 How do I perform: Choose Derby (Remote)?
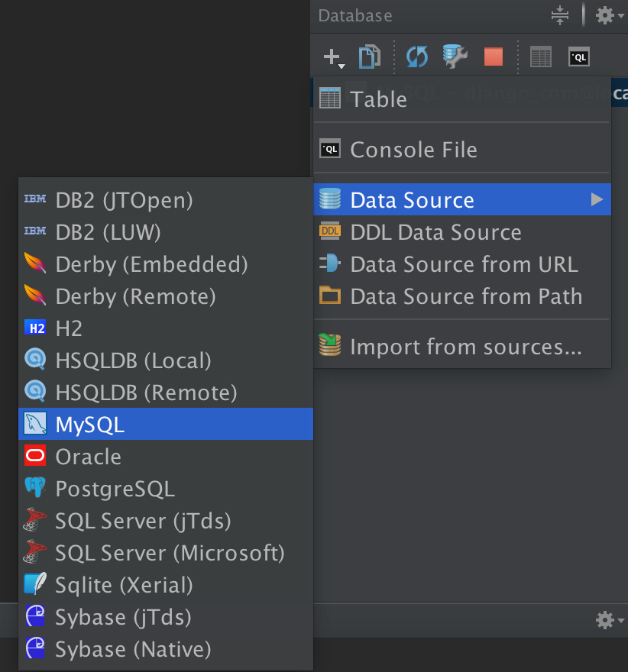coord(166,296)
